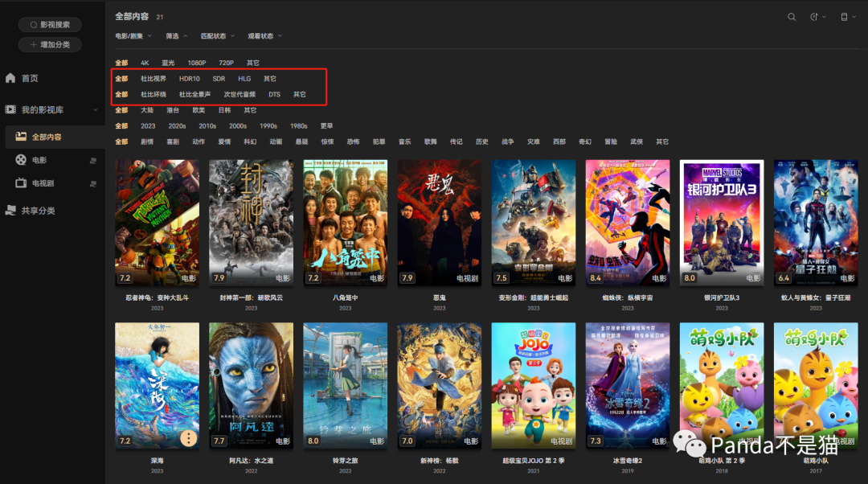Click the 增加分类 button
This screenshot has width=868, height=484.
pos(50,44)
